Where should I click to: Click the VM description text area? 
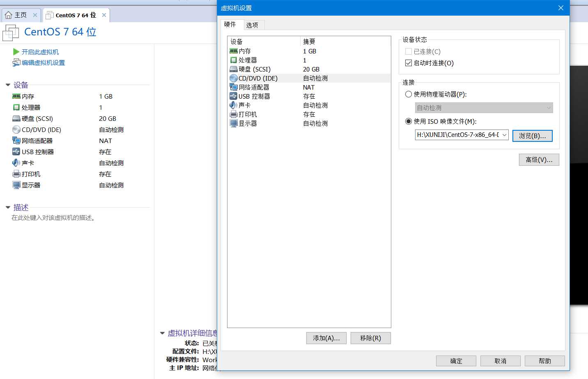(x=53, y=217)
